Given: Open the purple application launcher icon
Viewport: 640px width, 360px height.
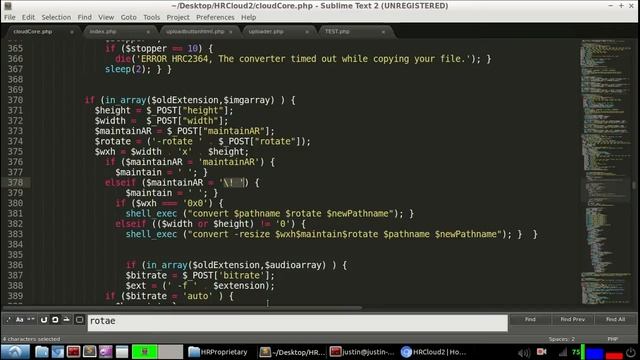Looking at the screenshot, I should pos(105,352).
